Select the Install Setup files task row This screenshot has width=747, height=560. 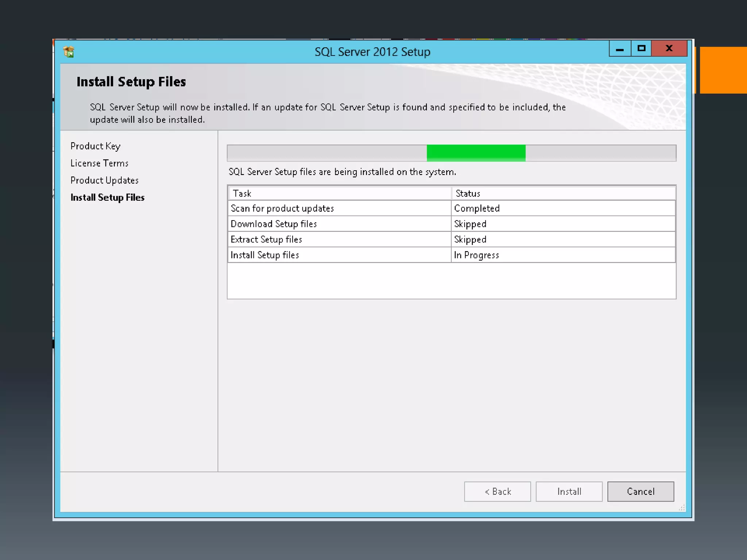[265, 255]
